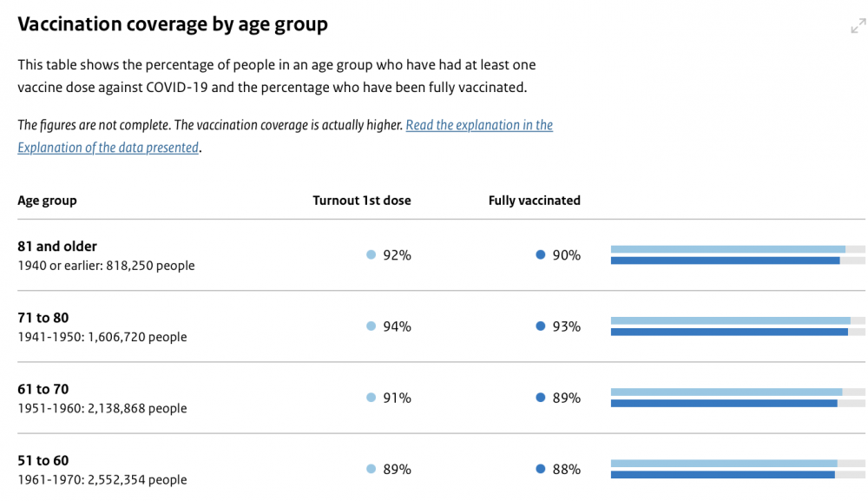868x501 pixels.
Task: Select the 'Turnout 1st dose' column header
Action: tap(361, 201)
